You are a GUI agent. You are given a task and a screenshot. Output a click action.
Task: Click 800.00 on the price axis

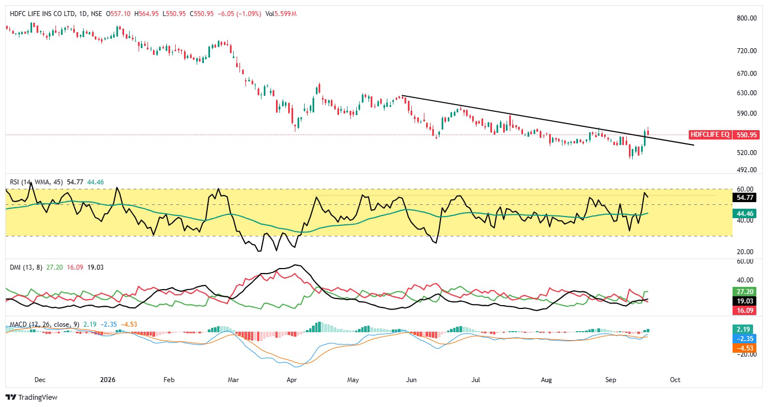(x=747, y=18)
